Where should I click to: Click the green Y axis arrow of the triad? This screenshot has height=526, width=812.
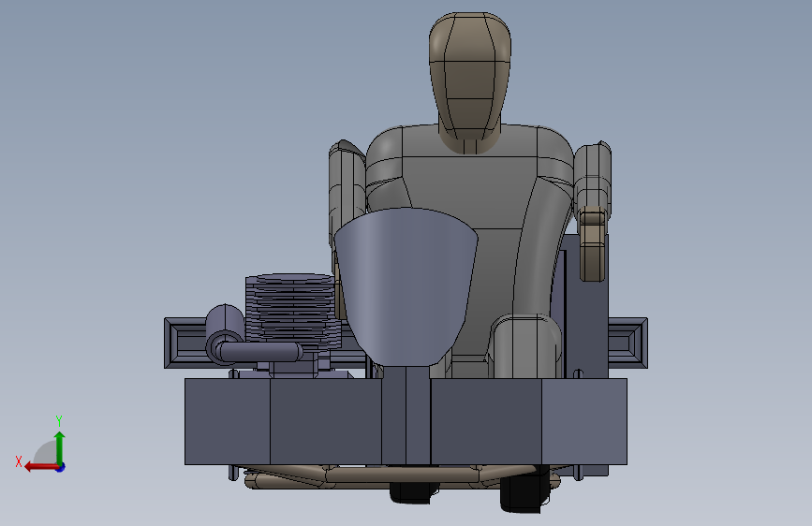tap(60, 448)
